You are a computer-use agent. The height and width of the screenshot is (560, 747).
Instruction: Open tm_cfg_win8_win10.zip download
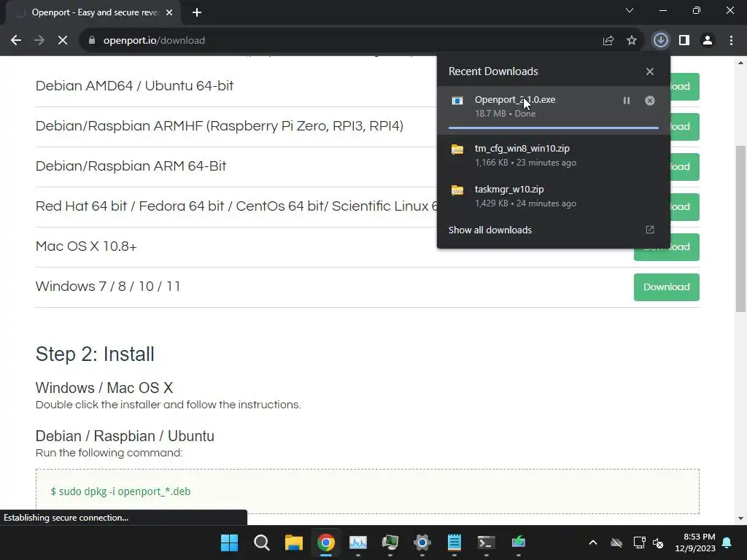(x=553, y=155)
